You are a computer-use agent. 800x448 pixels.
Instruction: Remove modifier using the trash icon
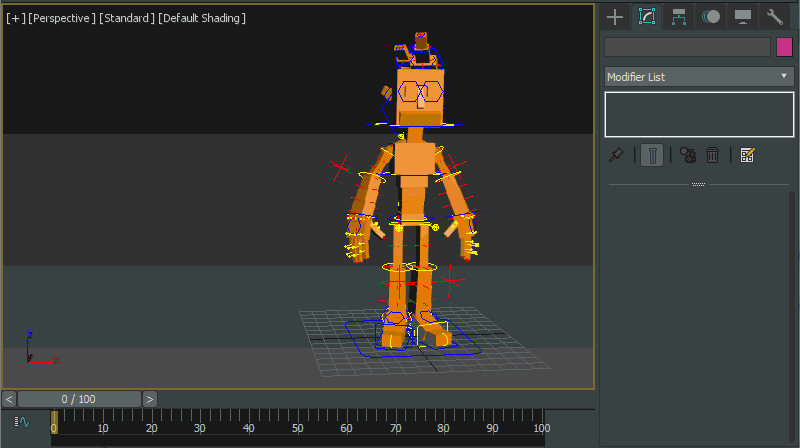[x=713, y=155]
